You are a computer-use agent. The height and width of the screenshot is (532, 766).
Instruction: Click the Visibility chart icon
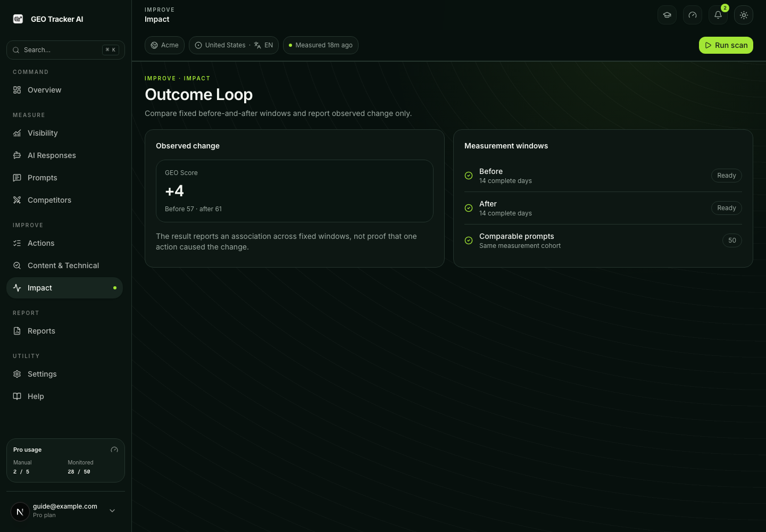[x=17, y=133]
